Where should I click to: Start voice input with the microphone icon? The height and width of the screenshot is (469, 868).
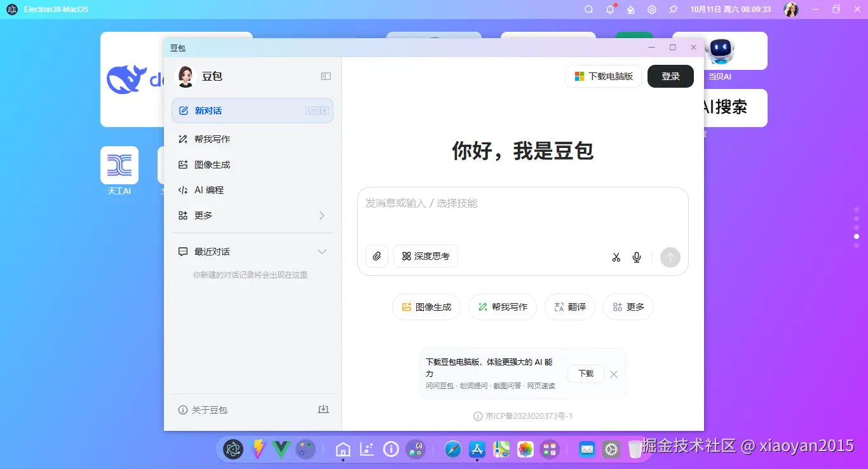point(636,257)
